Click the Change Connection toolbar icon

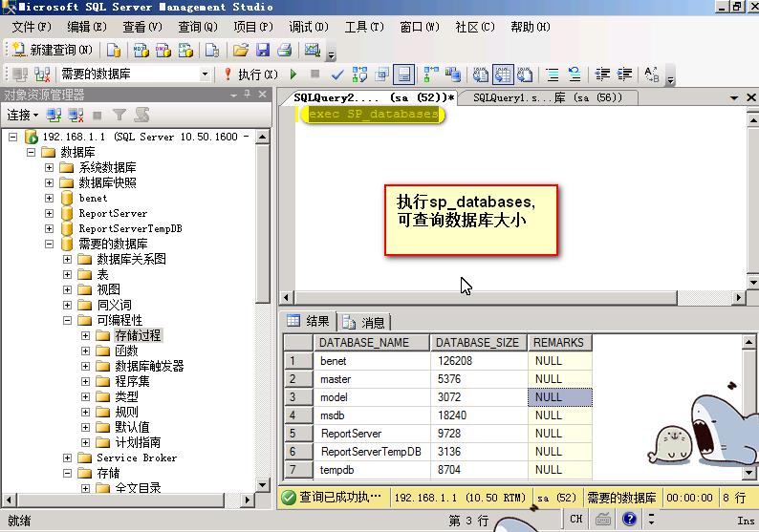pyautogui.click(x=42, y=74)
